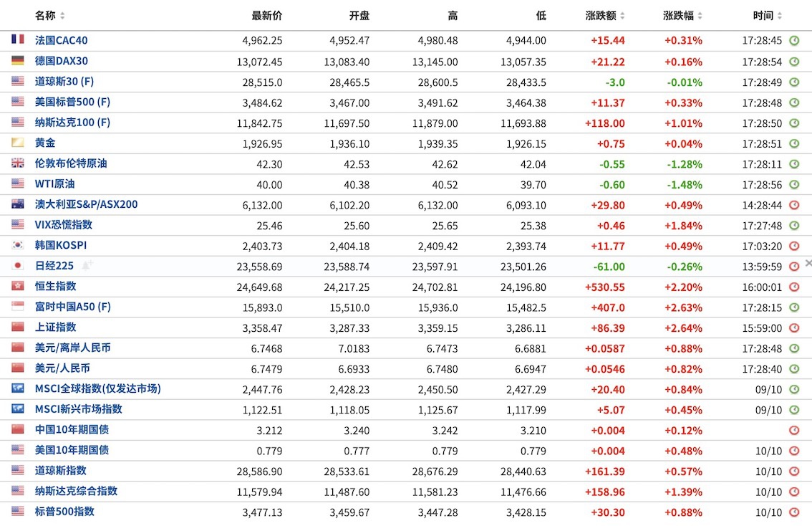The image size is (812, 526).
Task: Open 美国标普500 (F) link
Action: (72, 102)
